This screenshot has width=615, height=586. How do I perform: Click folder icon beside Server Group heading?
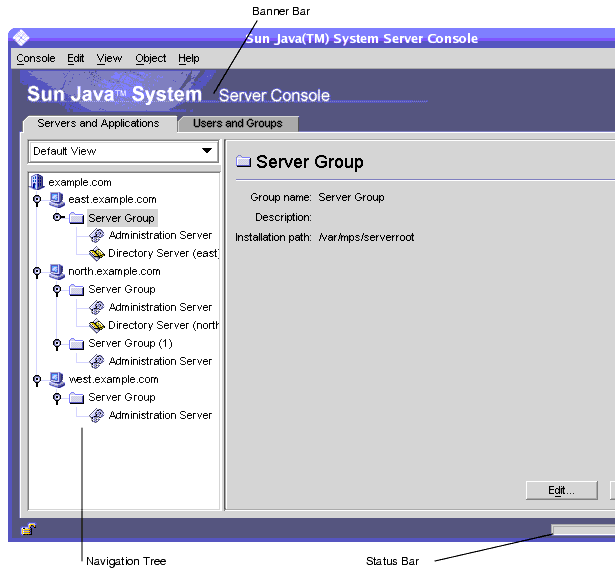click(243, 161)
